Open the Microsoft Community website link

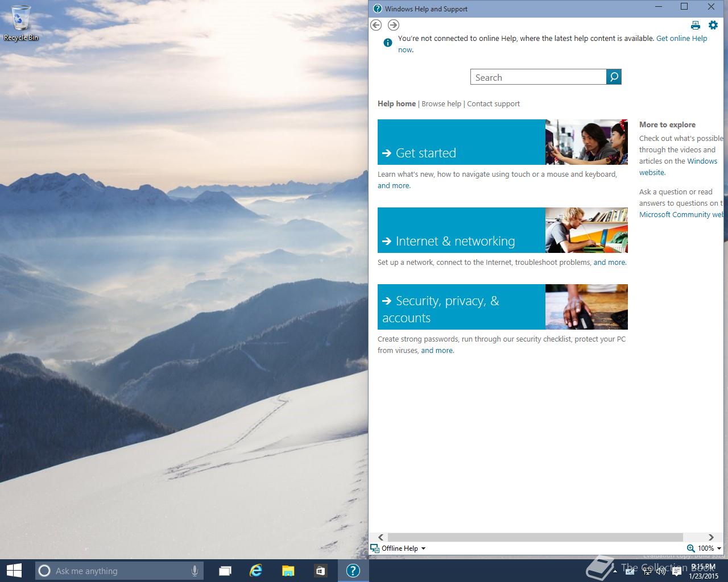coord(681,214)
